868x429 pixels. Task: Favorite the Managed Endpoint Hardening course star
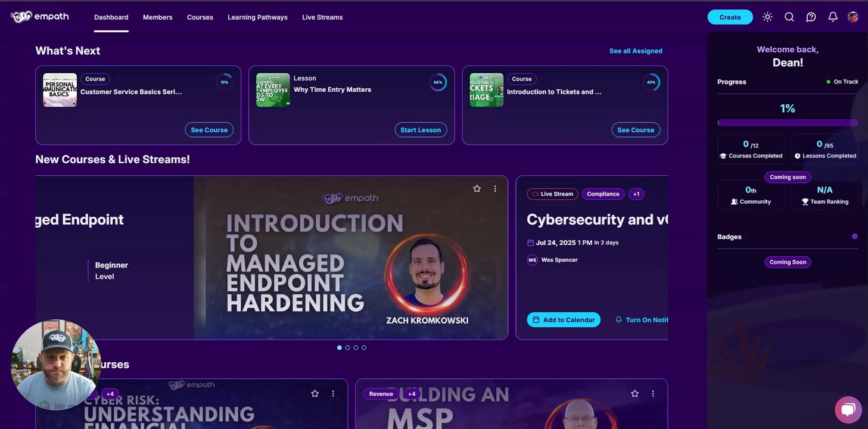(477, 189)
